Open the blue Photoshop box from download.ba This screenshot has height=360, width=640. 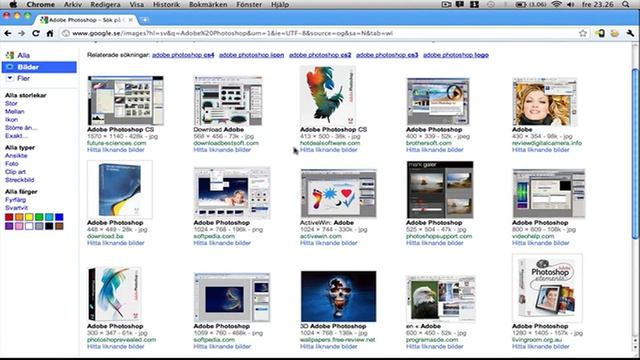point(120,189)
